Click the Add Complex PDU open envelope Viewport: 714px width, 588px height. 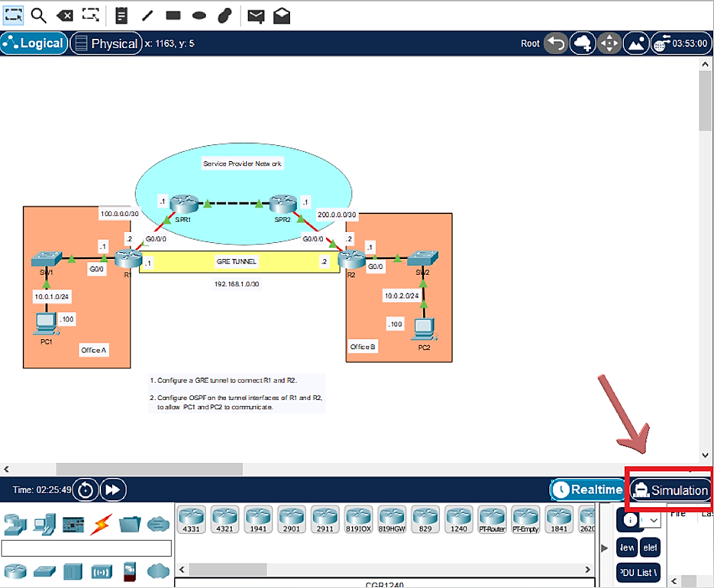click(x=282, y=15)
